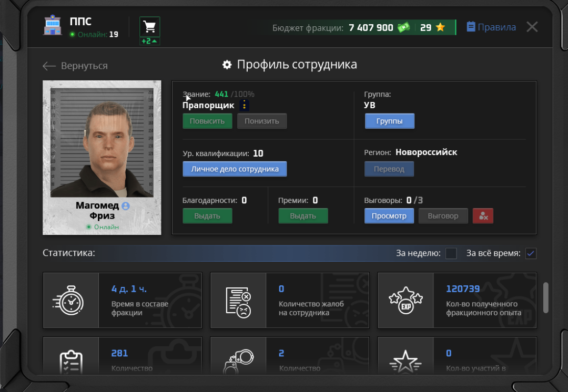Toggle the За всё время checkbox
This screenshot has width=568, height=392.
tap(531, 253)
